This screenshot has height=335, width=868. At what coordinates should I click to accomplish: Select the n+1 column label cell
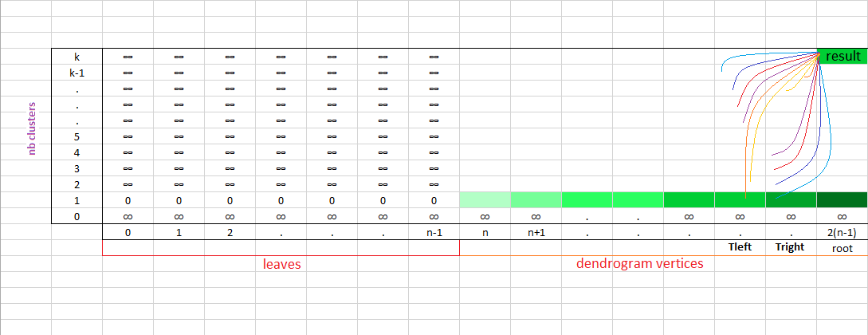tap(536, 232)
